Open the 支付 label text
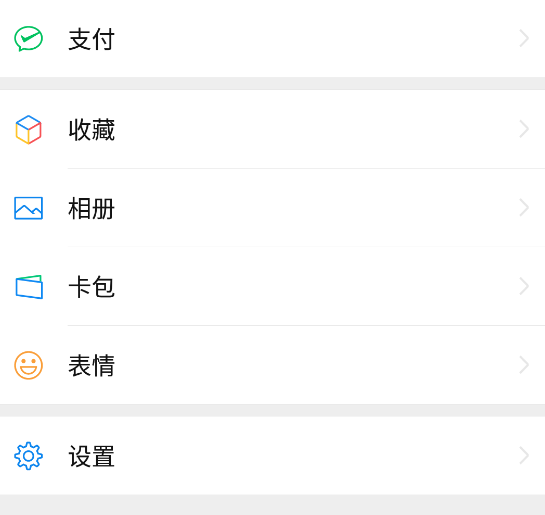545x515 pixels. 91,39
